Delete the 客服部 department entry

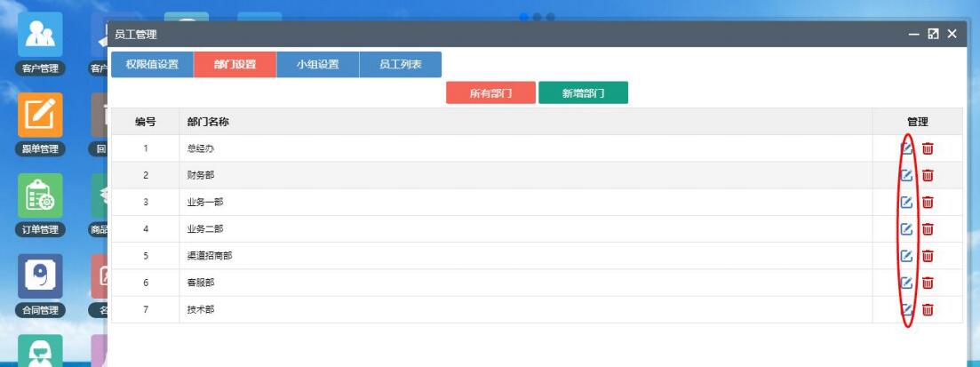point(928,283)
